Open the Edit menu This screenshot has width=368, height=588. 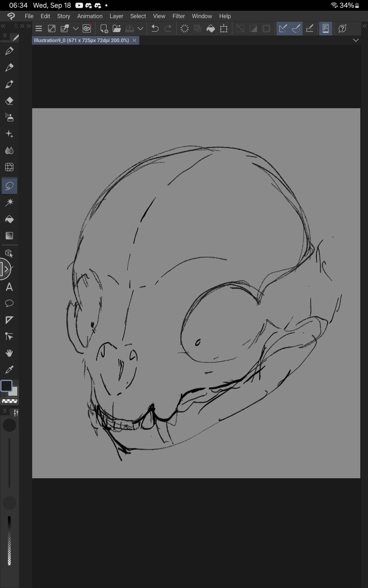coord(45,16)
